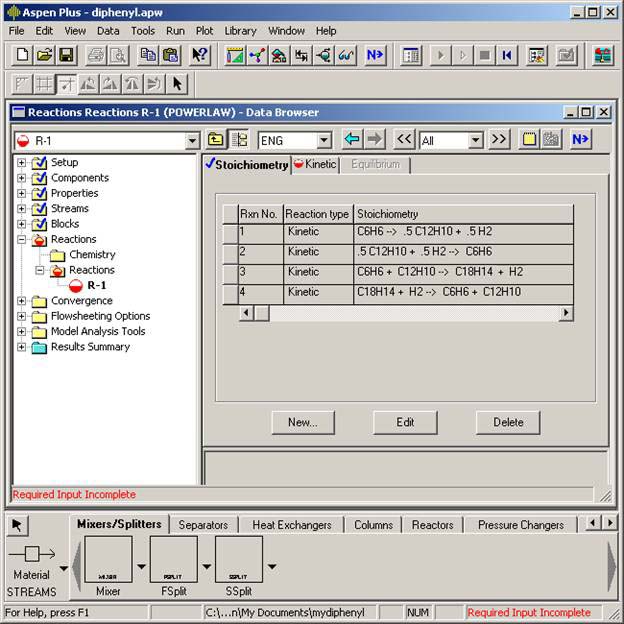Click the Next (N>) button in main toolbar
This screenshot has width=624, height=624.
[x=375, y=55]
